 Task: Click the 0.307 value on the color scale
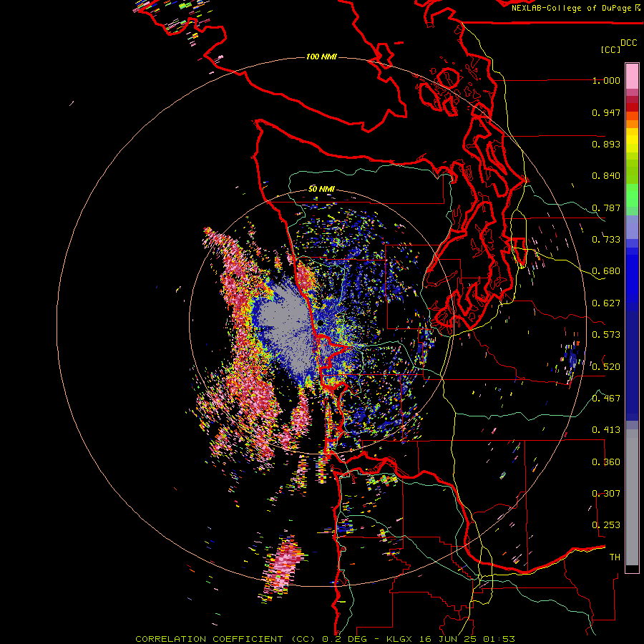tap(606, 494)
